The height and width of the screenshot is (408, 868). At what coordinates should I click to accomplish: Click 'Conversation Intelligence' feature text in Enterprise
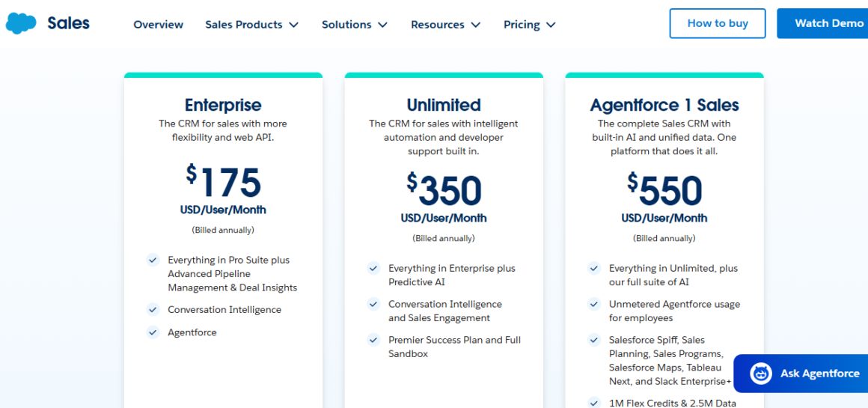[224, 309]
